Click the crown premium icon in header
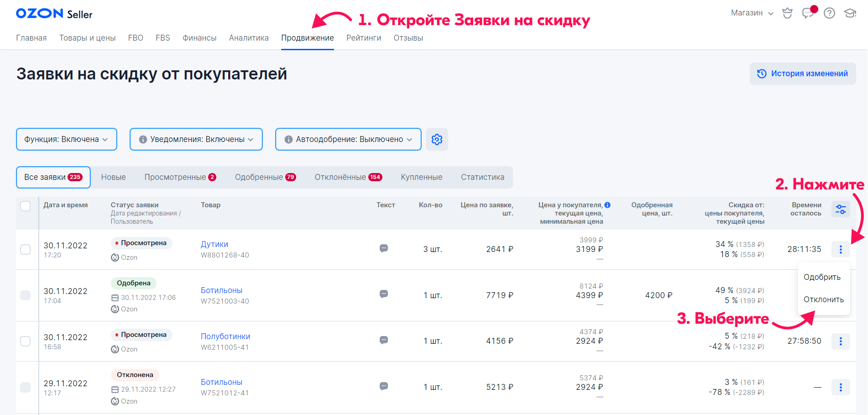Screen dimensions: 868x415 [787, 13]
